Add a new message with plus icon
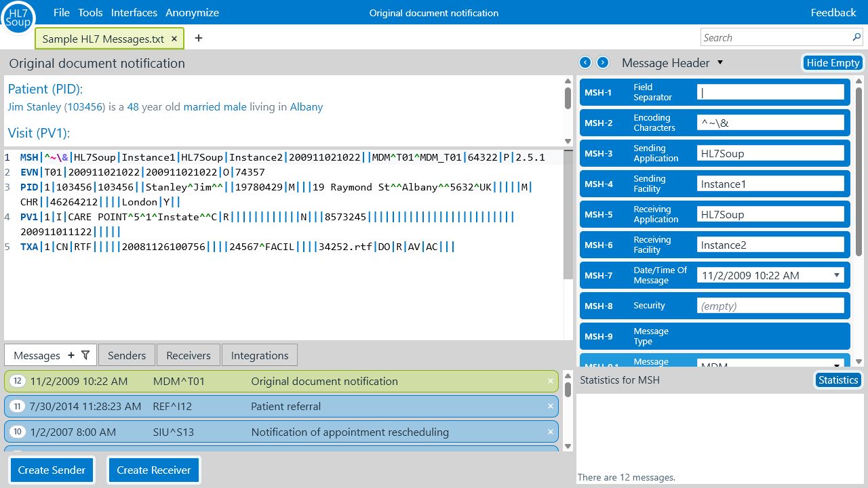 click(x=71, y=355)
